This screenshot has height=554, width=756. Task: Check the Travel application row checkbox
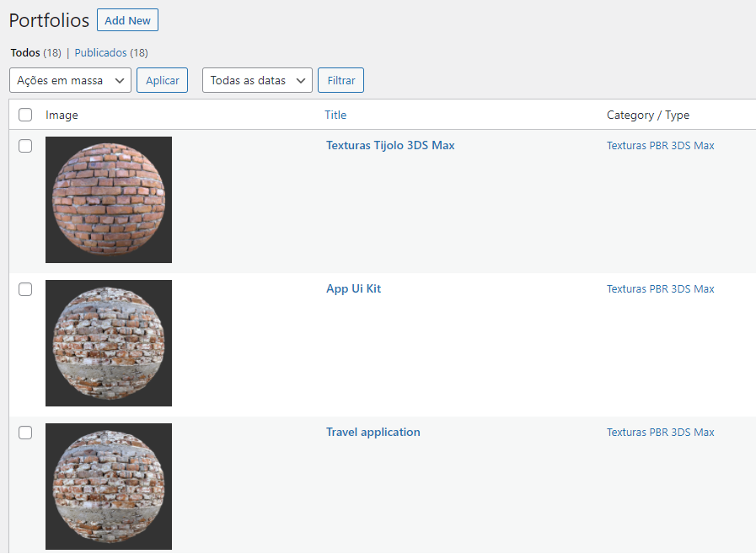coord(25,433)
